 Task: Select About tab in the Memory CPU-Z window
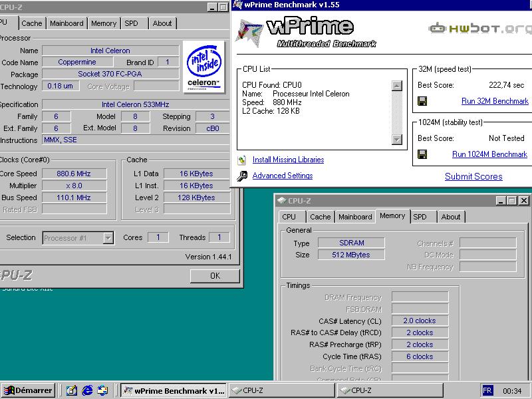click(451, 217)
